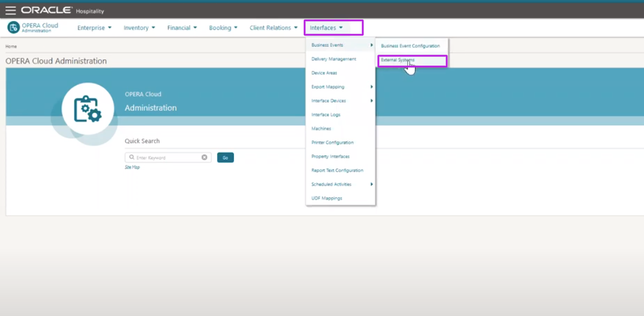The height and width of the screenshot is (316, 644).
Task: Expand the Export Mapping submenu
Action: pos(341,87)
